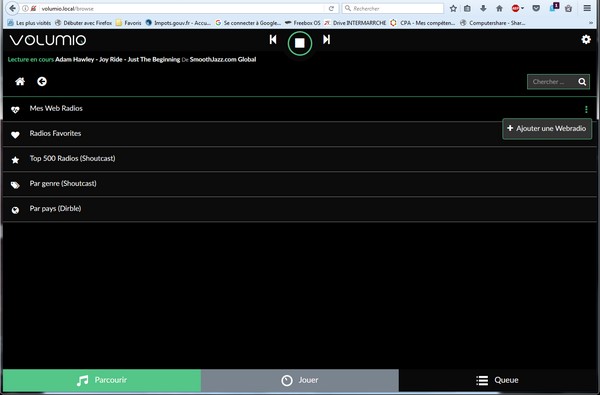Open the three-dot menu for Mes Web Radios

586,109
